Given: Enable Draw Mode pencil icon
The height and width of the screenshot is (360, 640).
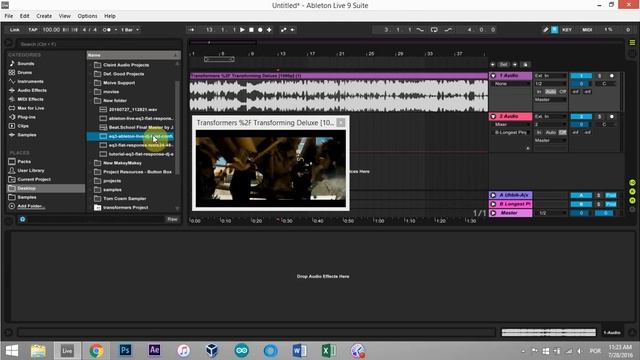Looking at the screenshot, I should 546,30.
